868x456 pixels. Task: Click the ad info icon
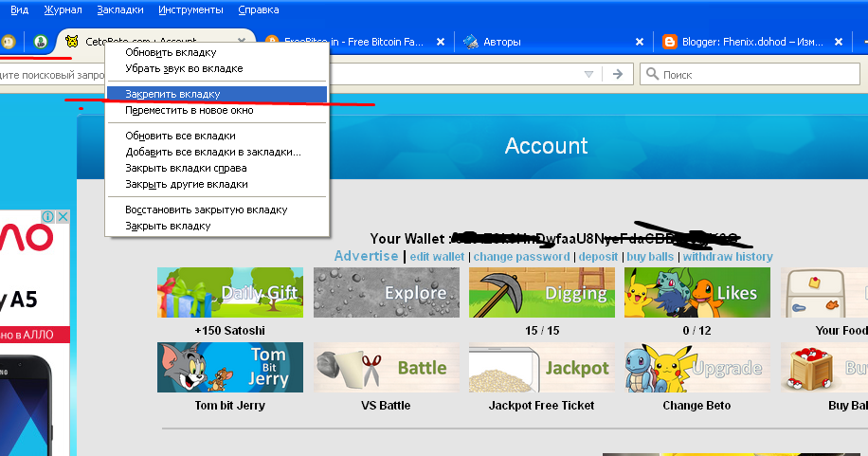point(48,217)
